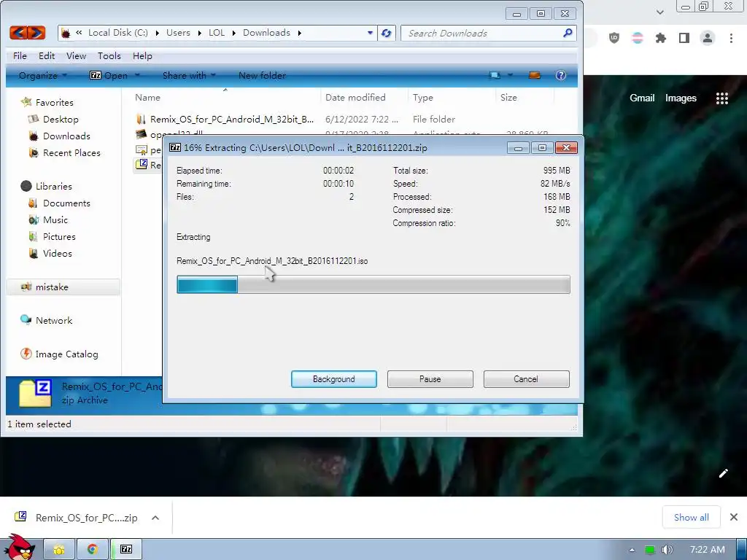The image size is (747, 560).
Task: Open the Gmail link
Action: (642, 98)
